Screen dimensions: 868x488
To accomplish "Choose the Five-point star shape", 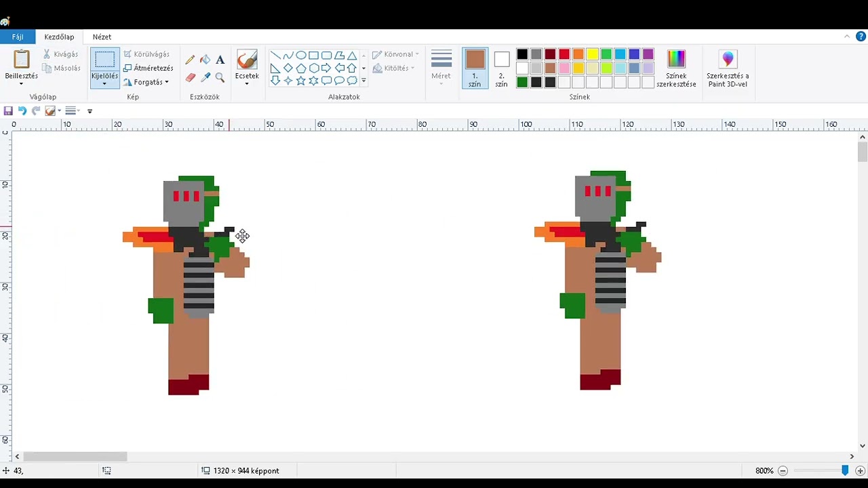I will click(301, 81).
